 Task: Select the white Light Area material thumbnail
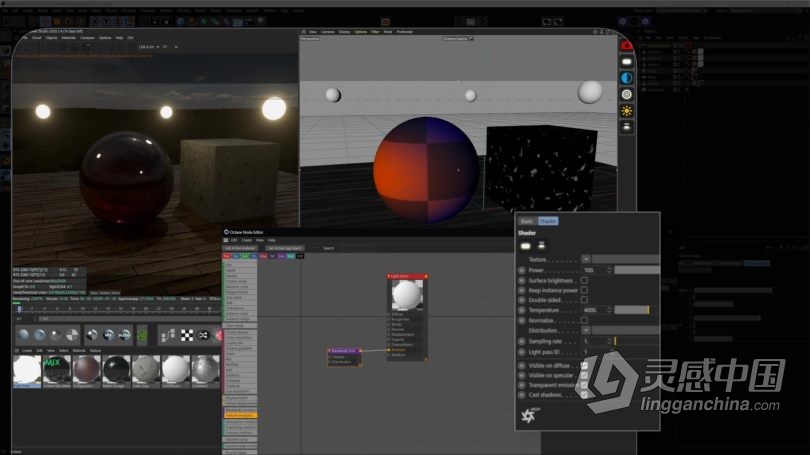click(x=26, y=371)
